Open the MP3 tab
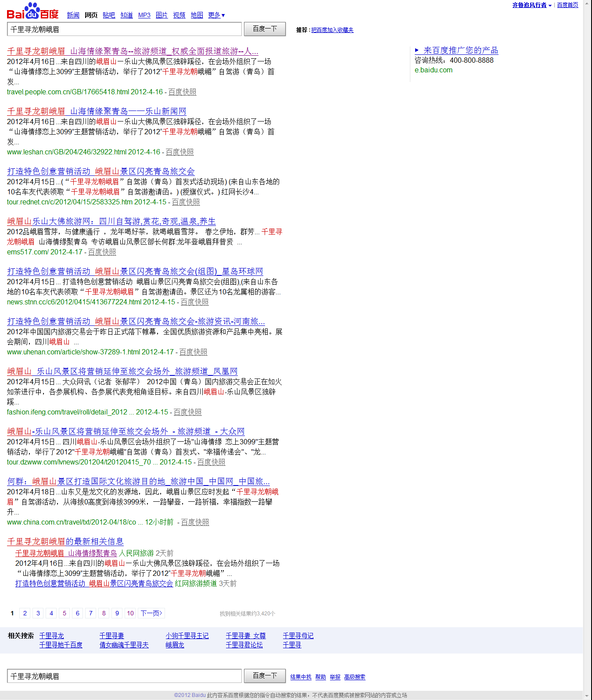 (144, 15)
